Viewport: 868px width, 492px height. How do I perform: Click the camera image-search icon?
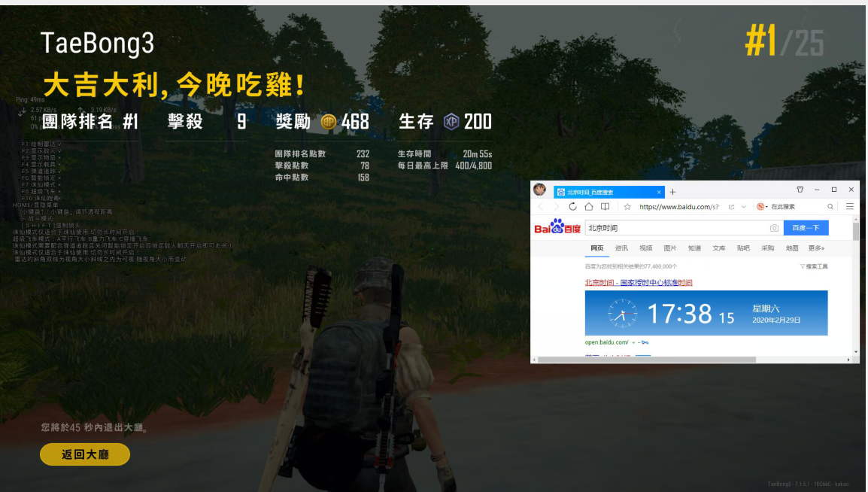(774, 227)
